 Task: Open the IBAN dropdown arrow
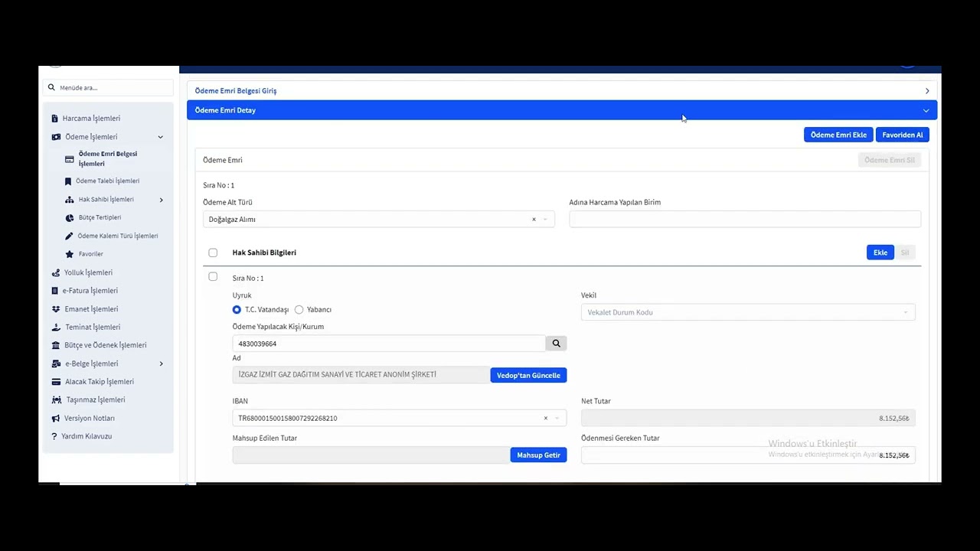557,419
